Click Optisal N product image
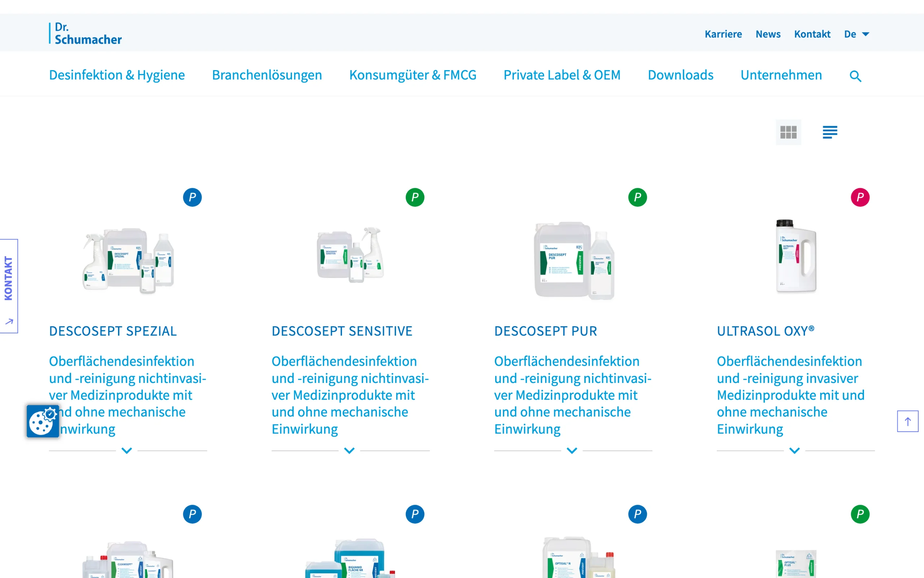924x578 pixels. (579, 557)
